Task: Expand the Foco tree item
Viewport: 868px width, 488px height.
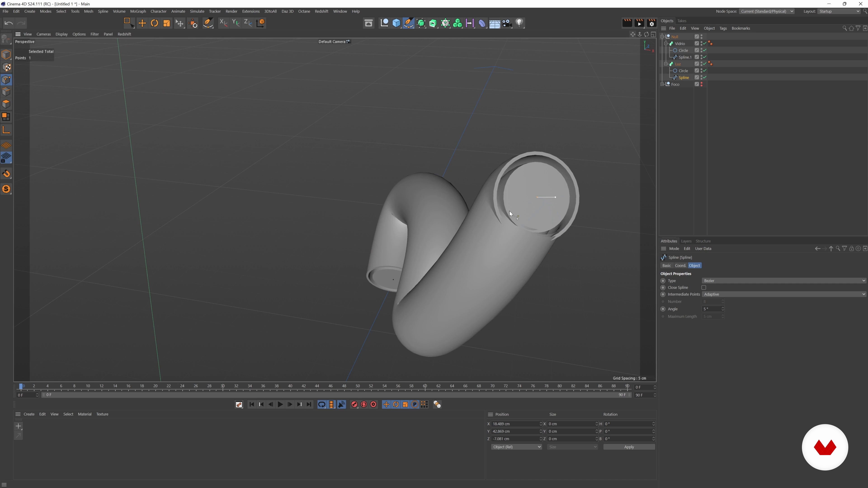Action: (x=662, y=84)
